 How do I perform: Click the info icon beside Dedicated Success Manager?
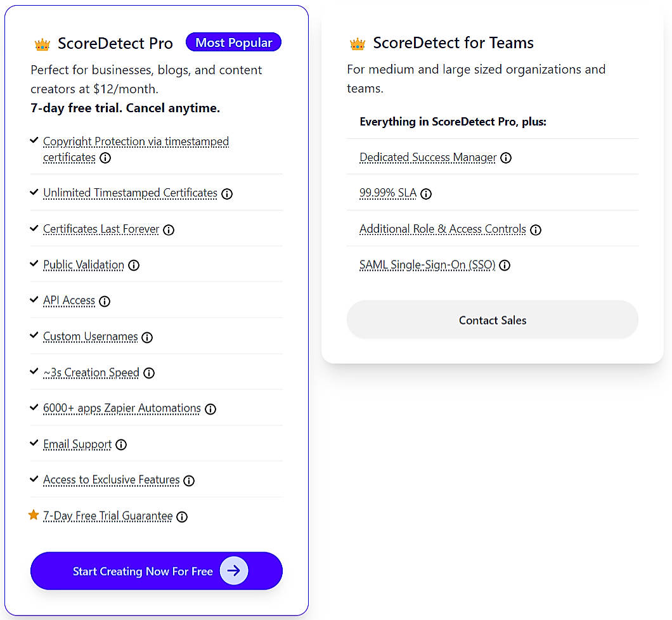506,158
